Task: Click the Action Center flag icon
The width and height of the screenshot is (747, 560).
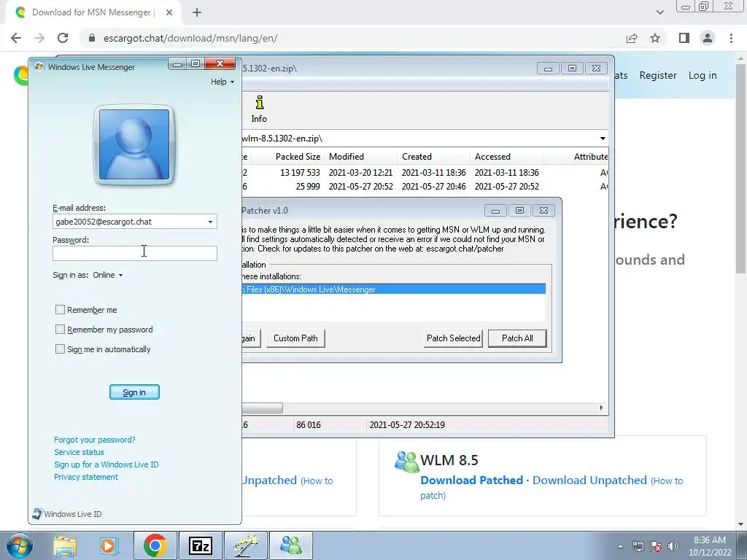Action: (x=656, y=546)
